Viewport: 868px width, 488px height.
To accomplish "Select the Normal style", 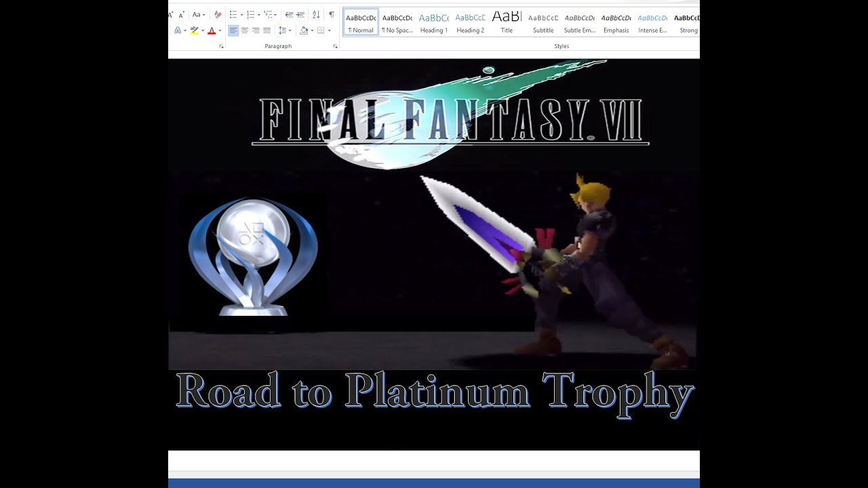I will point(361,22).
